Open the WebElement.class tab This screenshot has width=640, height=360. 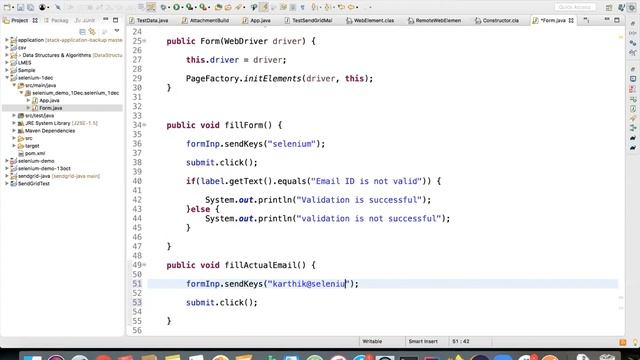tap(370, 20)
